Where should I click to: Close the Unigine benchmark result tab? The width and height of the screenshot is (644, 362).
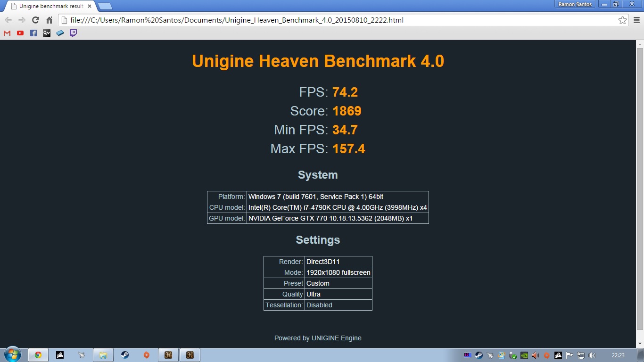[x=90, y=6]
